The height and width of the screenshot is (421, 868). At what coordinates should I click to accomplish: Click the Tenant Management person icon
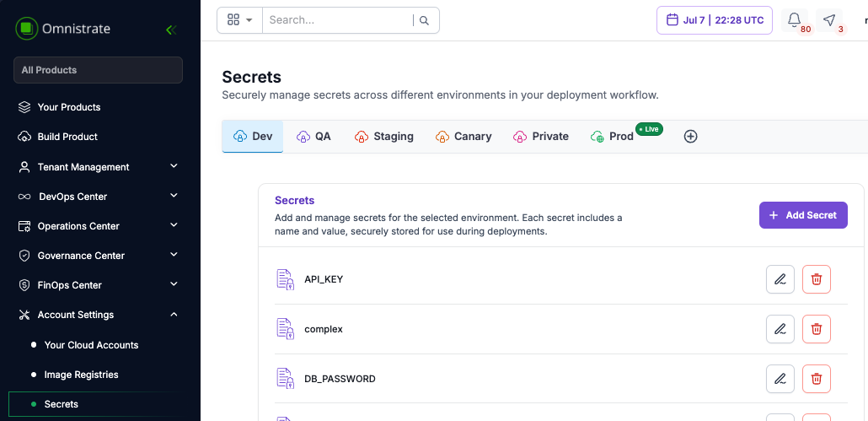24,167
